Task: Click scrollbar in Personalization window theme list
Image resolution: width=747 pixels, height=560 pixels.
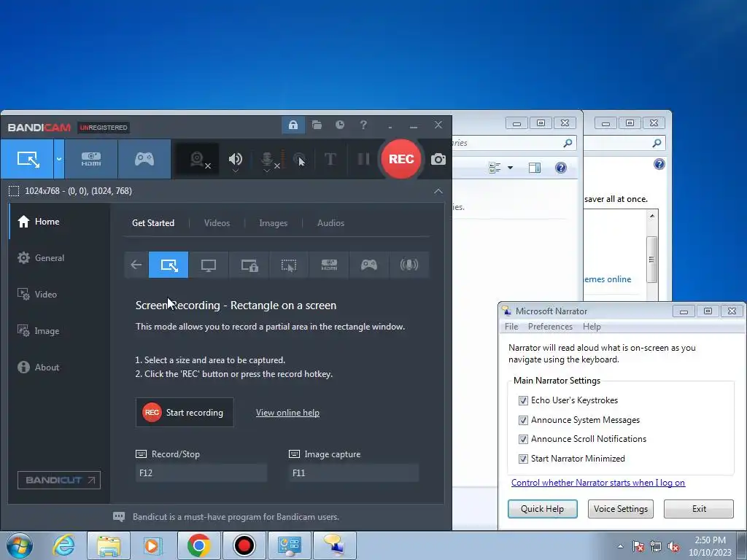Action: coord(651,260)
